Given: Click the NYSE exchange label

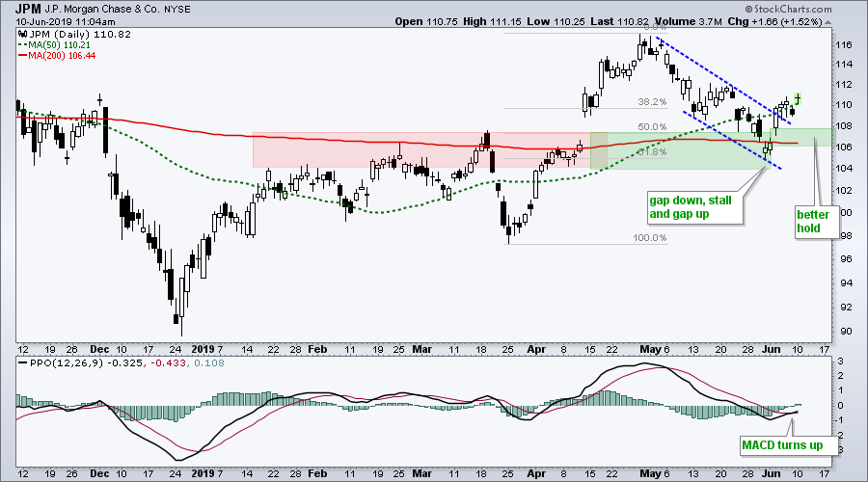Looking at the screenshot, I should (177, 10).
